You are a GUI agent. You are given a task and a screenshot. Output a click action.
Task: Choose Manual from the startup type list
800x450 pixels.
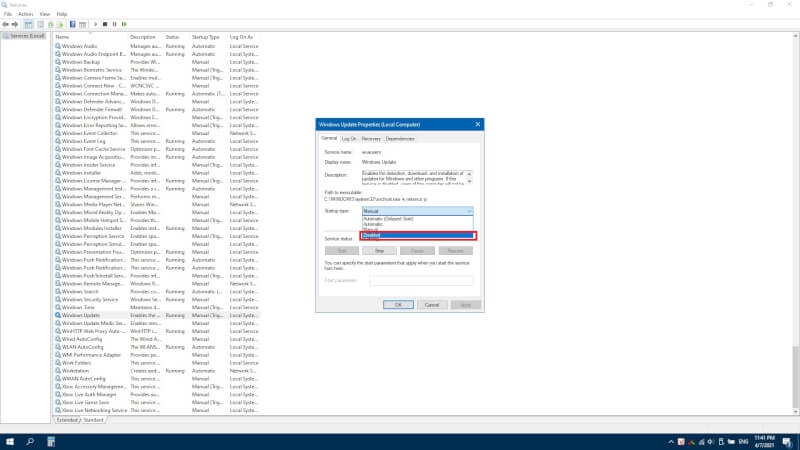tap(417, 230)
